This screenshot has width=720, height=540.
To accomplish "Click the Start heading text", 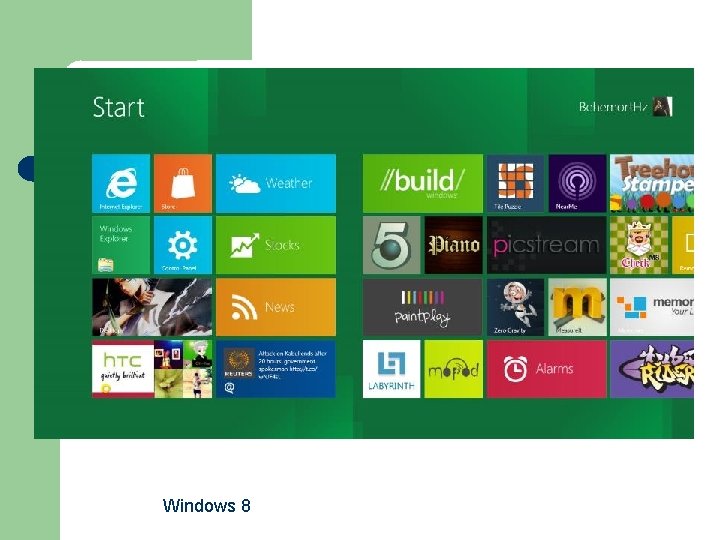I will (x=118, y=107).
